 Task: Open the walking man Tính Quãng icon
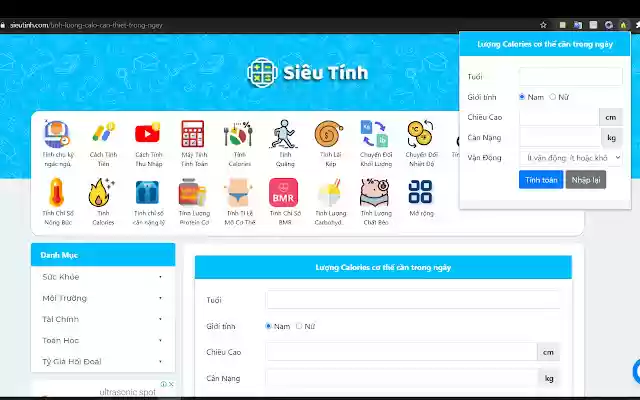coord(284,134)
